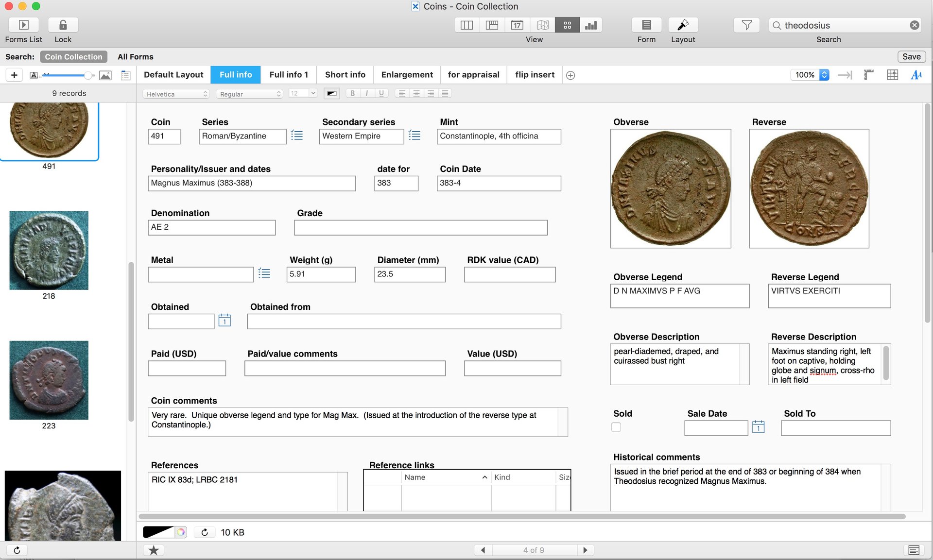Viewport: 933px width, 560px height.
Task: Set text alignment to center
Action: 416,94
